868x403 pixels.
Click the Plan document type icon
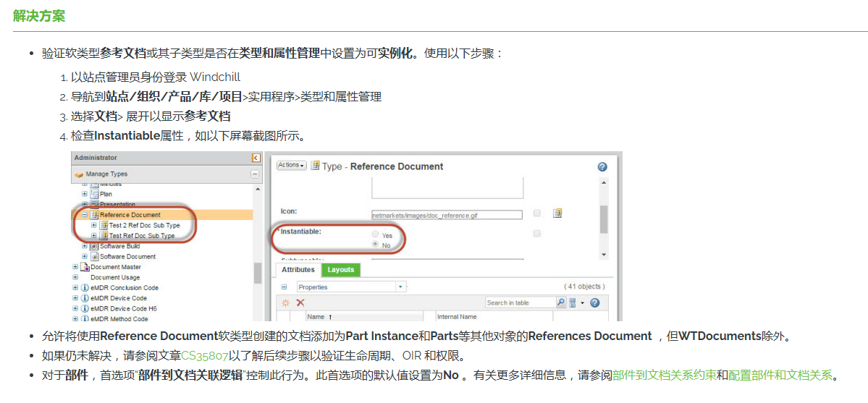(95, 195)
